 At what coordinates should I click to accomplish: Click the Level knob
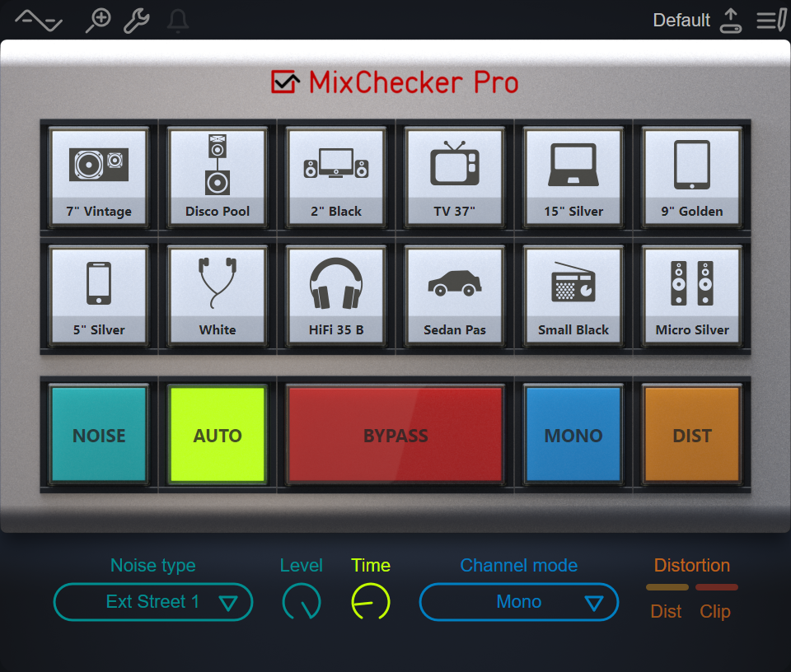302,601
